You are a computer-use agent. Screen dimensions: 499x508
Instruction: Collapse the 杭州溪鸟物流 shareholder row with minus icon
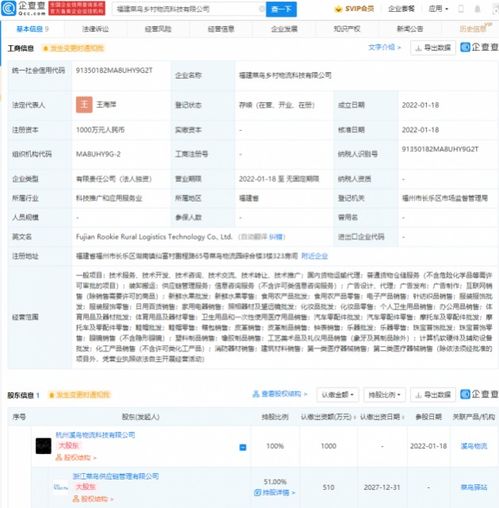(243, 447)
